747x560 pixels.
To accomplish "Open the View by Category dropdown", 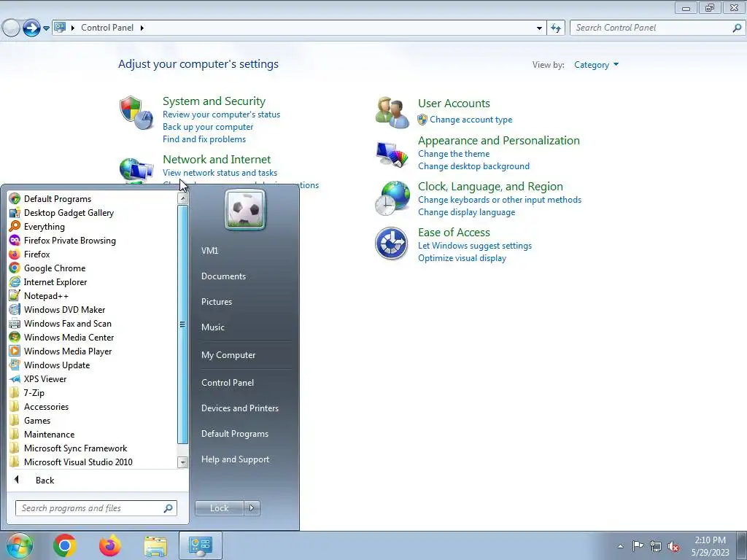I will (596, 65).
